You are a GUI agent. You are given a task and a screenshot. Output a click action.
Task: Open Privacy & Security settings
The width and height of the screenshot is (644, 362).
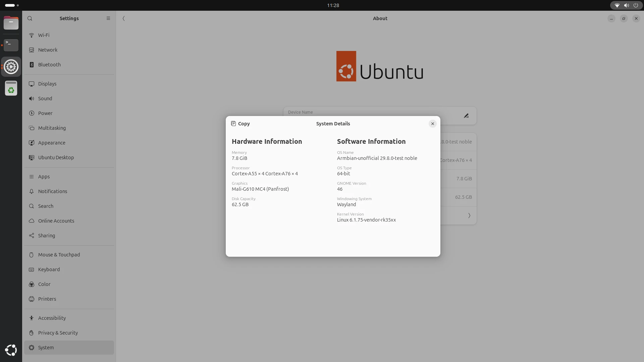(x=57, y=333)
